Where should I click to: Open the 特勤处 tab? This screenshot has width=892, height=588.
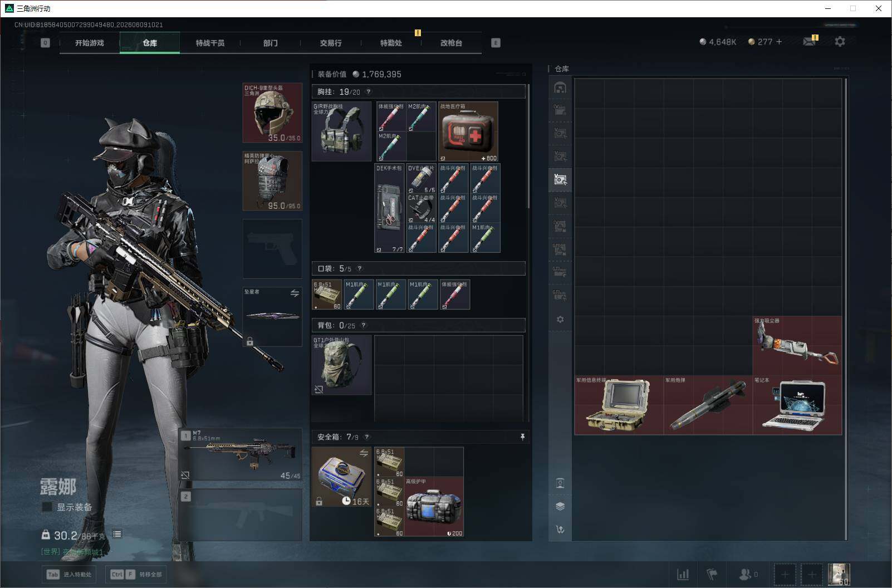(x=391, y=43)
